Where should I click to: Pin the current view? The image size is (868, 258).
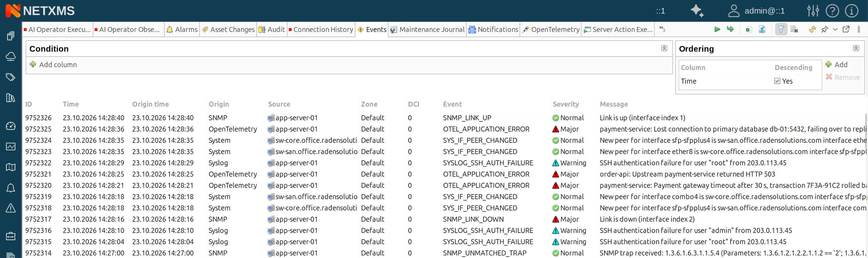(825, 29)
